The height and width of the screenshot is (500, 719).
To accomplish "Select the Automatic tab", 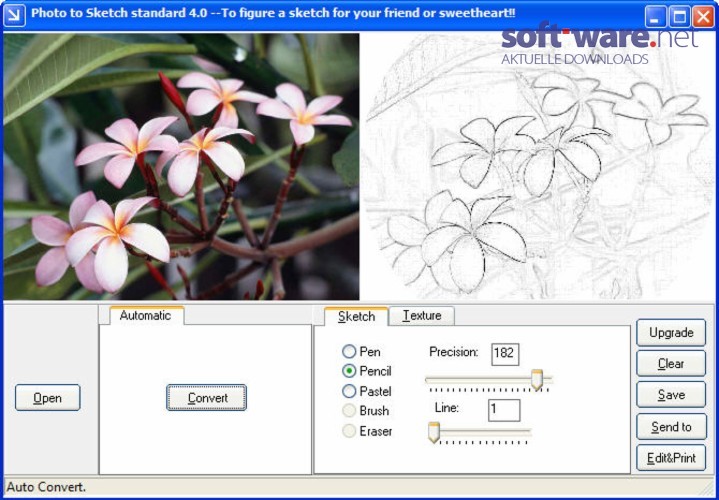I will pyautogui.click(x=147, y=316).
